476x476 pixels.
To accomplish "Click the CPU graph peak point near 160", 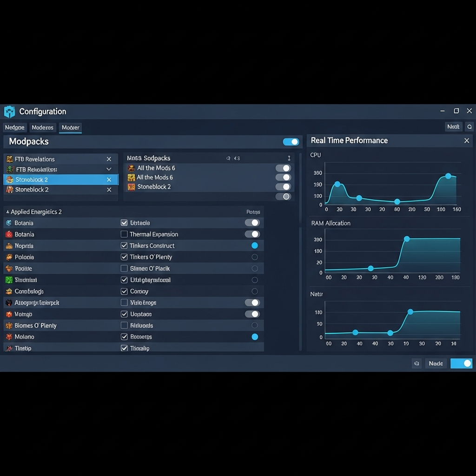I will click(448, 176).
